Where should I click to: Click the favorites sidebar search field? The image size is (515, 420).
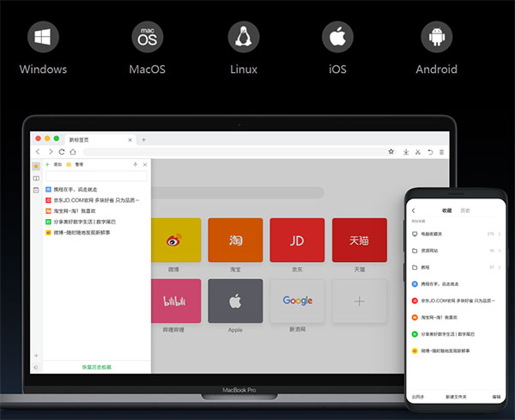tap(94, 175)
